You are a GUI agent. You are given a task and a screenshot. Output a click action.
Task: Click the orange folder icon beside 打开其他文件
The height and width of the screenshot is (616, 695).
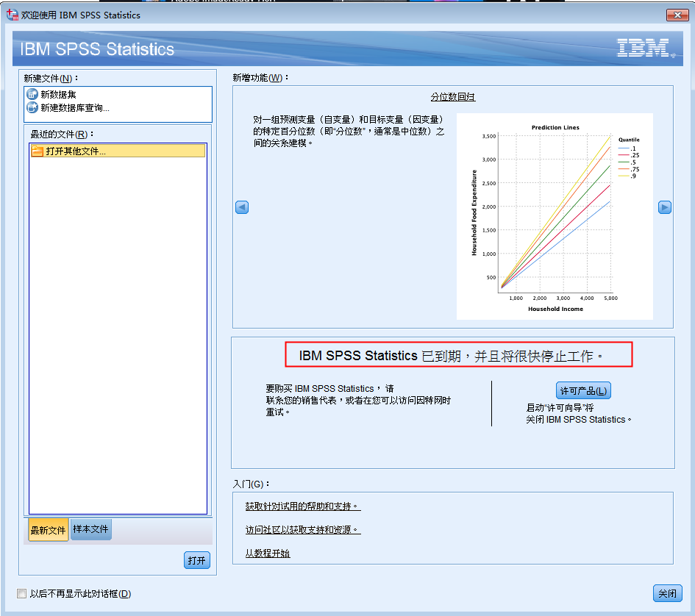pyautogui.click(x=37, y=151)
